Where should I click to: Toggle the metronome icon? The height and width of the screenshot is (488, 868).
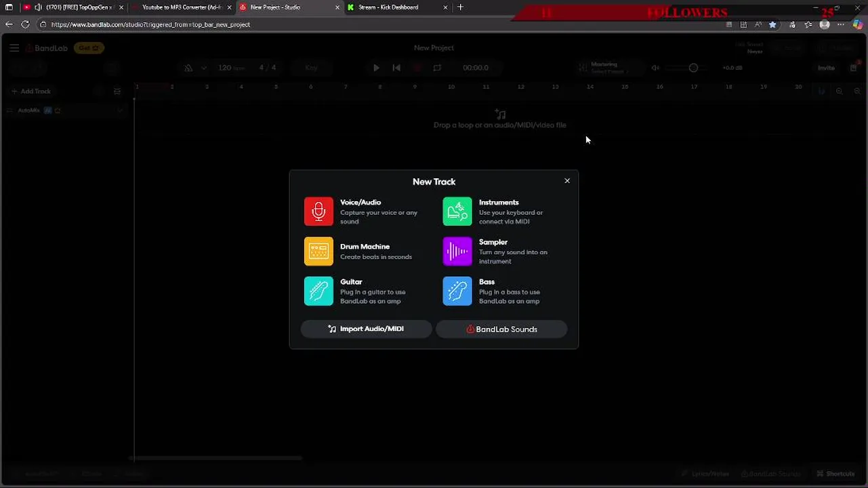pos(188,68)
